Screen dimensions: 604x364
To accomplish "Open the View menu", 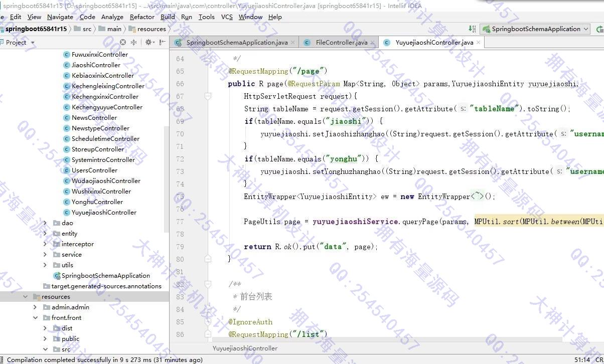I will click(x=34, y=17).
